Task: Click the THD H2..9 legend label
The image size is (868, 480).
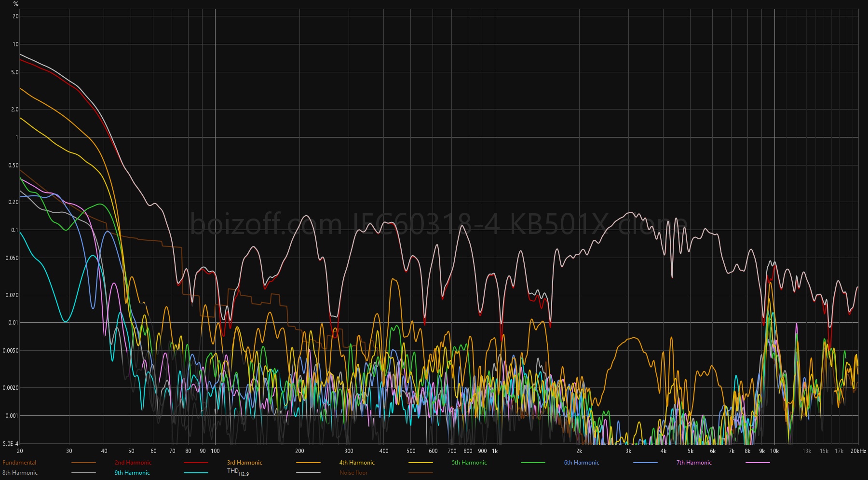Action: click(x=238, y=472)
